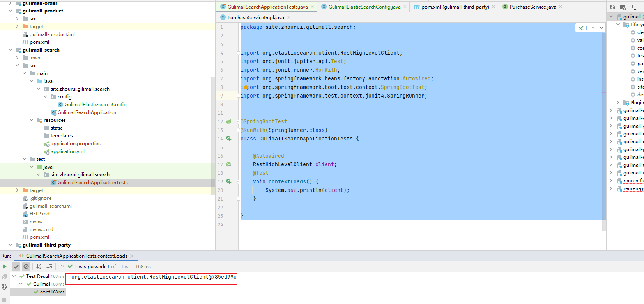
Task: Close PurchaseService.java tab
Action: [x=561, y=7]
